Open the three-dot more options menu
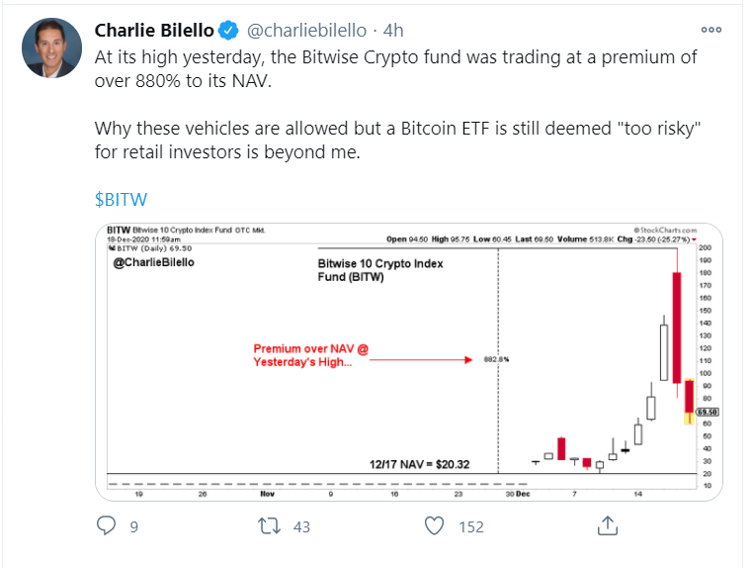 point(712,30)
